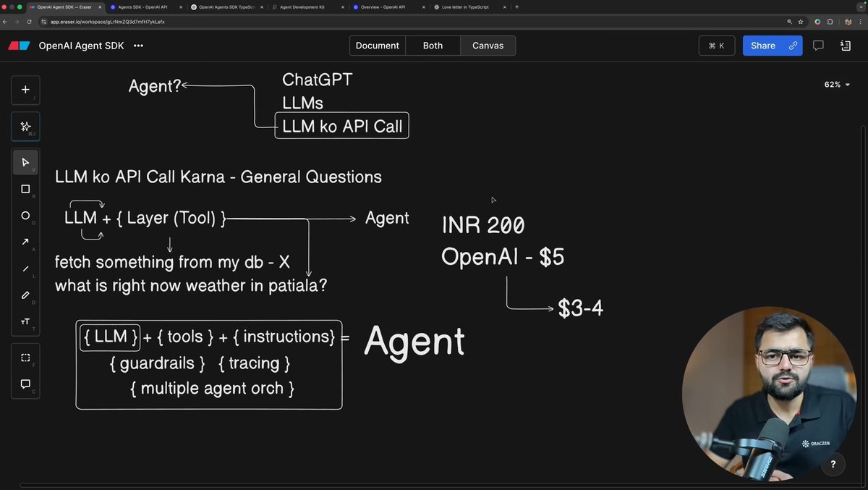Image resolution: width=868 pixels, height=490 pixels.
Task: Open browser extensions puzzle icon
Action: (830, 22)
